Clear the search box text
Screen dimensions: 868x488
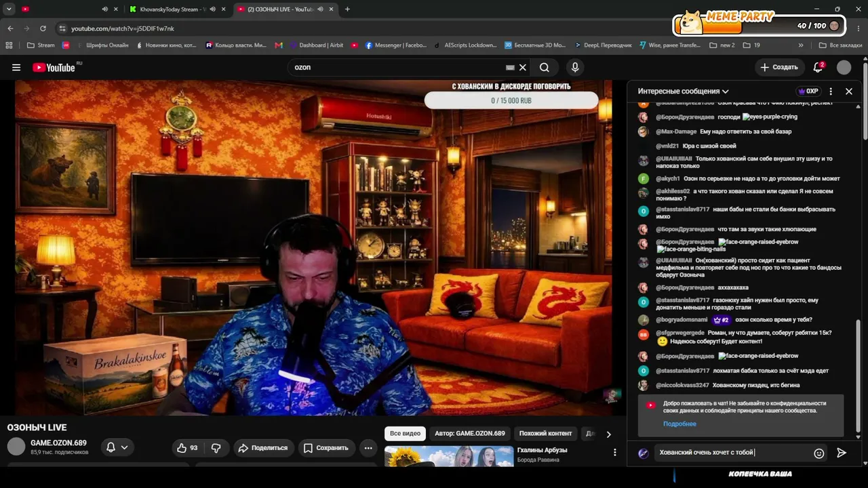pos(523,67)
